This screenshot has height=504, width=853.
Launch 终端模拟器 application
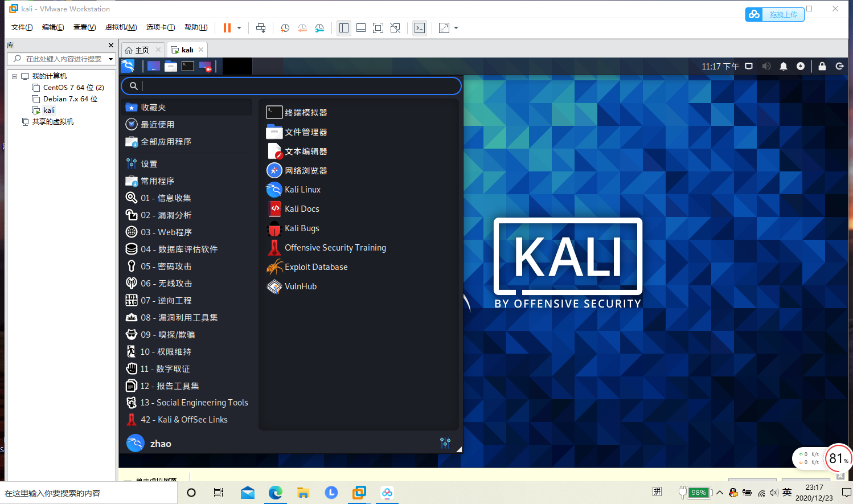click(359, 113)
